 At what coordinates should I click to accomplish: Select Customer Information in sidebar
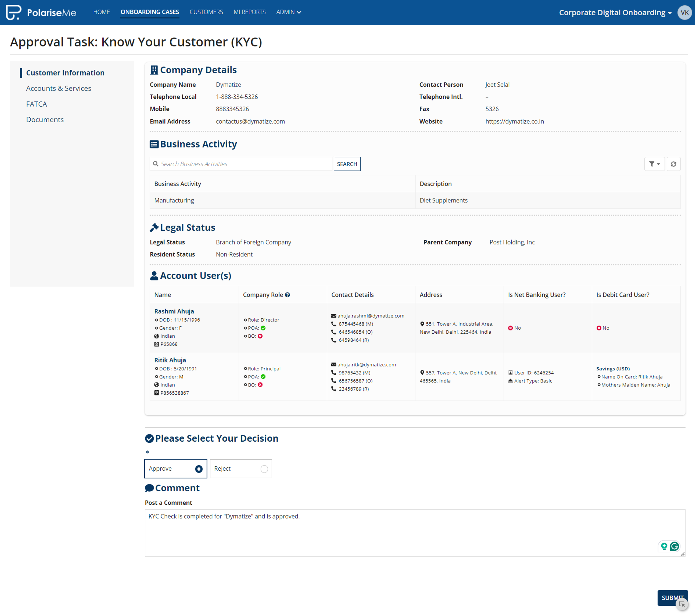(x=65, y=73)
